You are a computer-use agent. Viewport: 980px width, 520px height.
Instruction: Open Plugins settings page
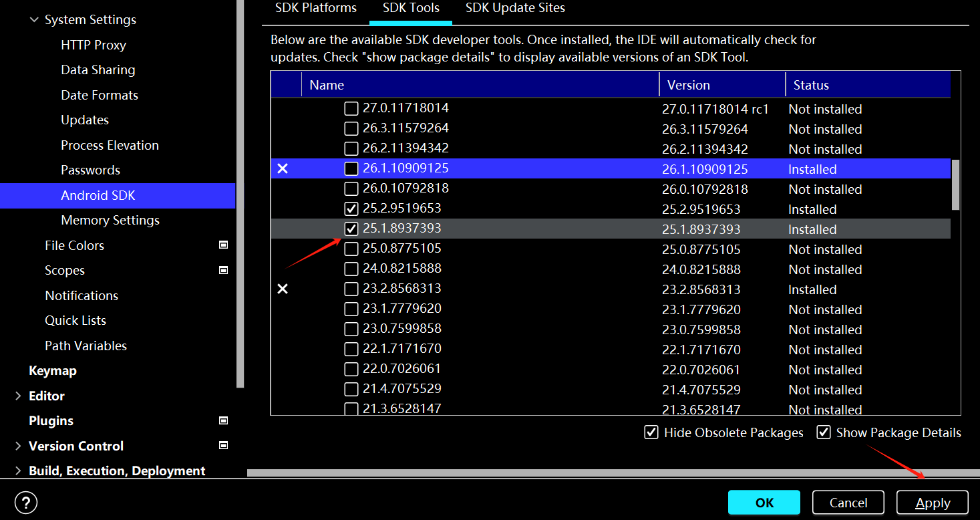tap(51, 420)
